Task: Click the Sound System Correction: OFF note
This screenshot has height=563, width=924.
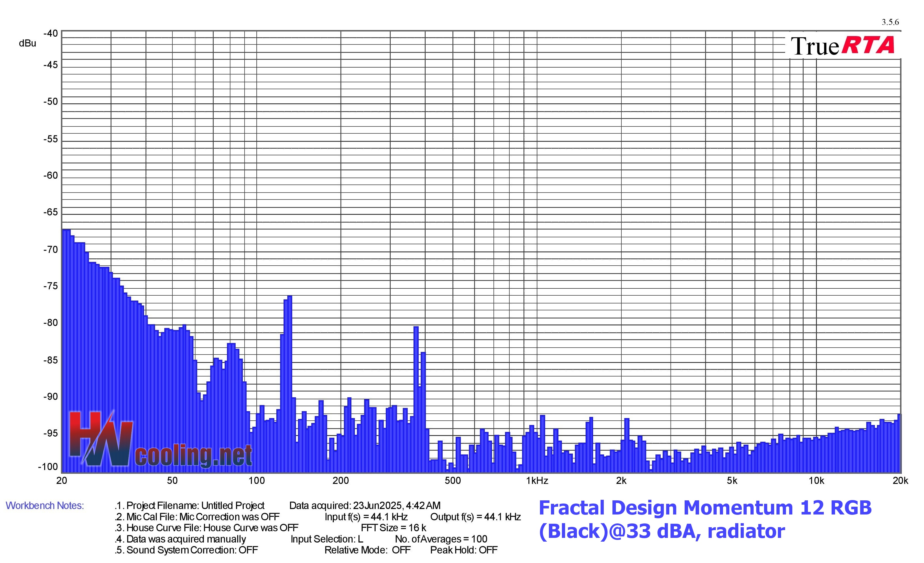Action: coord(186,550)
